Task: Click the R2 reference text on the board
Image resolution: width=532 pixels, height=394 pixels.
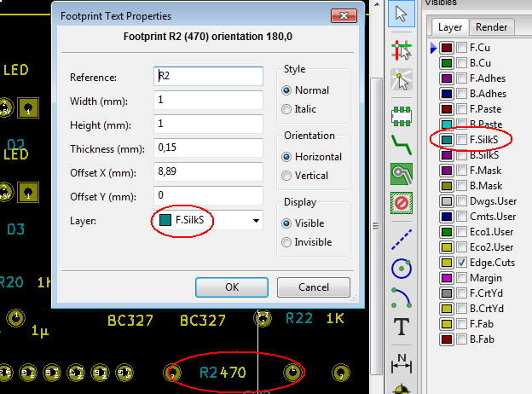Action: tap(208, 373)
